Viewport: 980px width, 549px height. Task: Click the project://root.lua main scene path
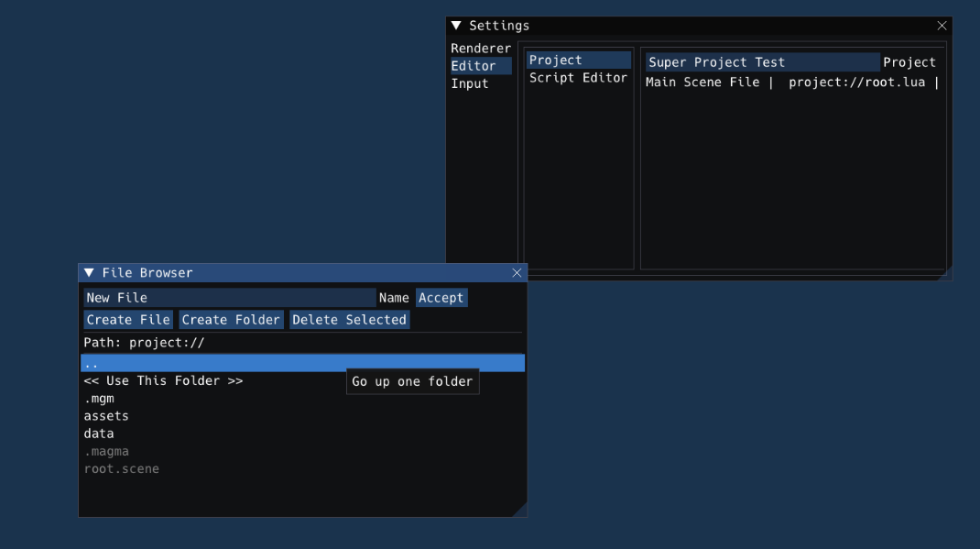[857, 82]
